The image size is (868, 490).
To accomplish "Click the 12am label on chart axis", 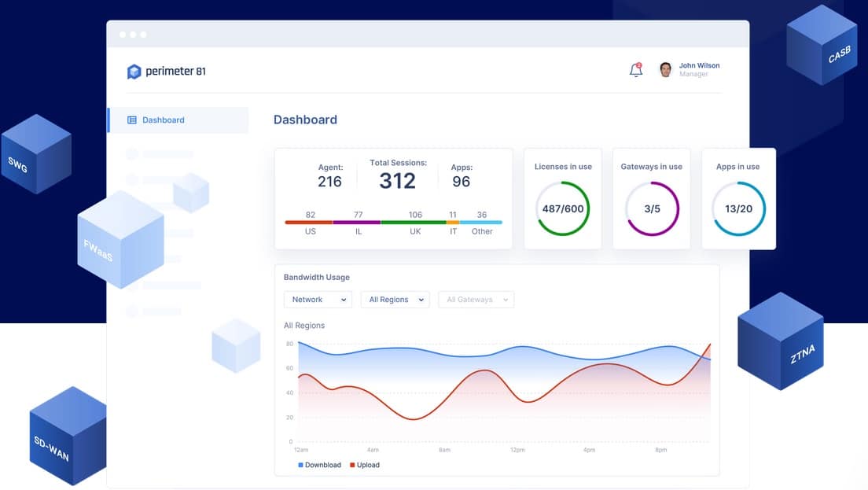I will [x=301, y=450].
